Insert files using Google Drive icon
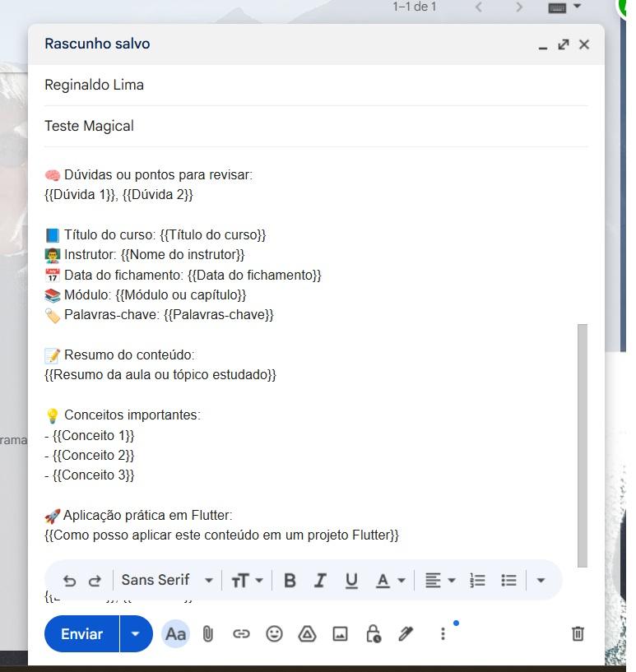The height and width of the screenshot is (672, 636). 307,634
